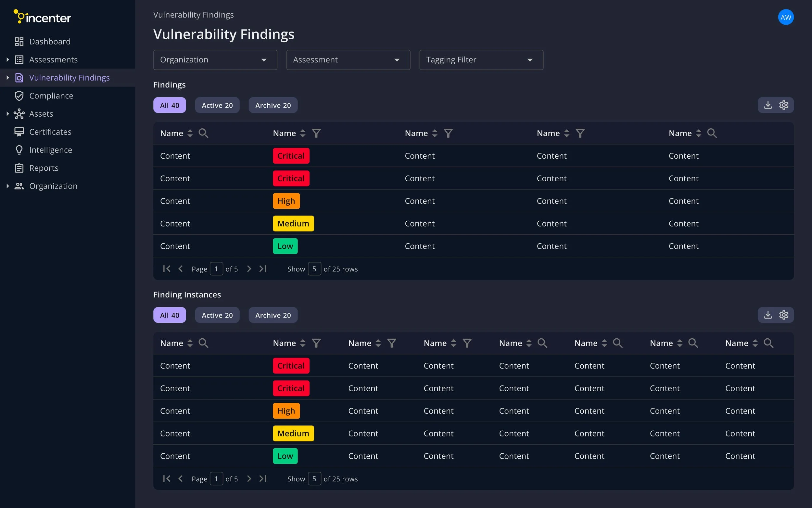Select Active 20 tab in Findings
This screenshot has height=508, width=812.
click(217, 105)
